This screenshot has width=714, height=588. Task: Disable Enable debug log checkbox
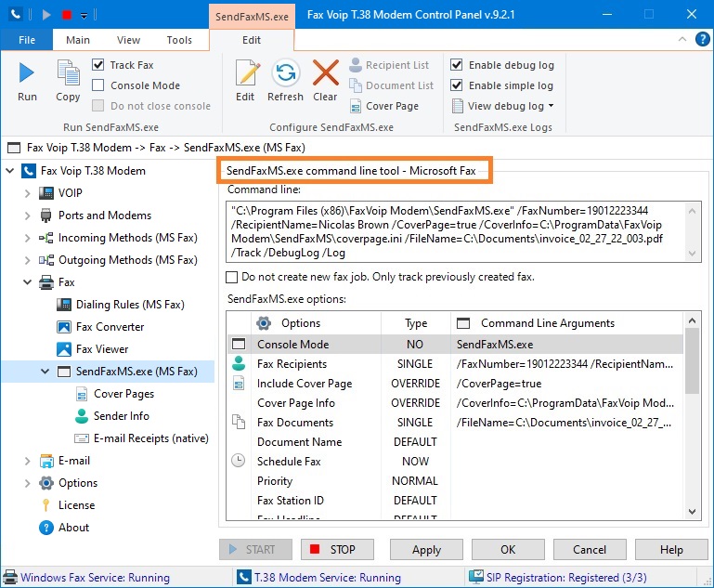457,65
